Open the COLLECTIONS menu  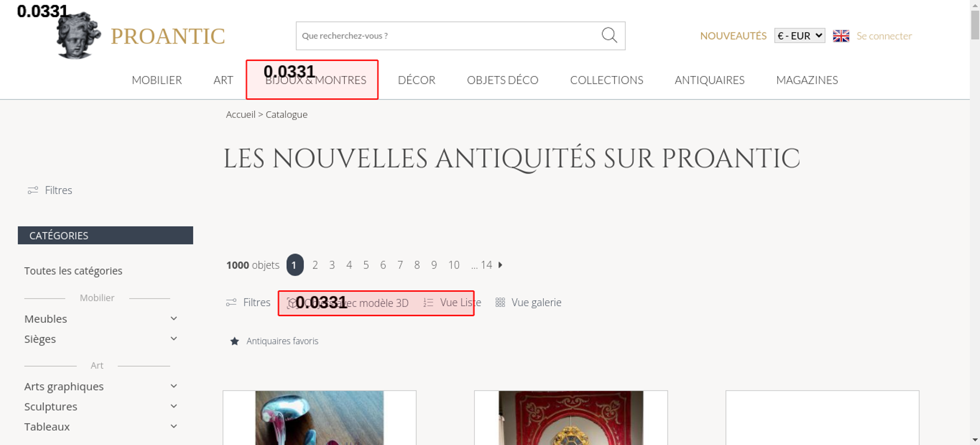[607, 80]
